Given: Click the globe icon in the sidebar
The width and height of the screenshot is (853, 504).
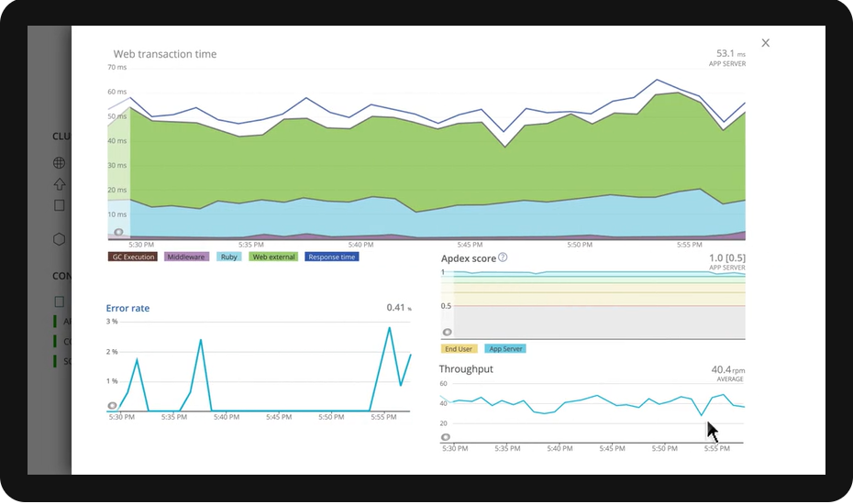Looking at the screenshot, I should 60,162.
